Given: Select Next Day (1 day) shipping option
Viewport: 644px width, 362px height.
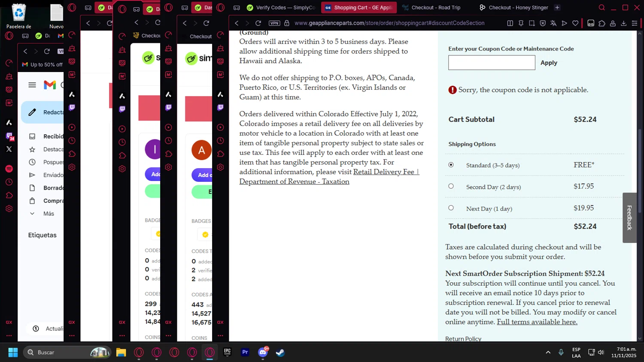Looking at the screenshot, I should click(451, 208).
